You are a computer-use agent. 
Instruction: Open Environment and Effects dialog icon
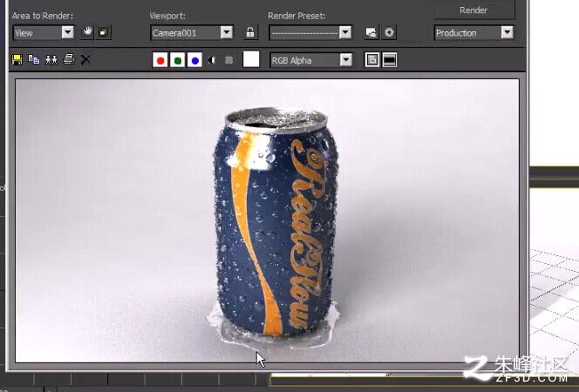389,32
